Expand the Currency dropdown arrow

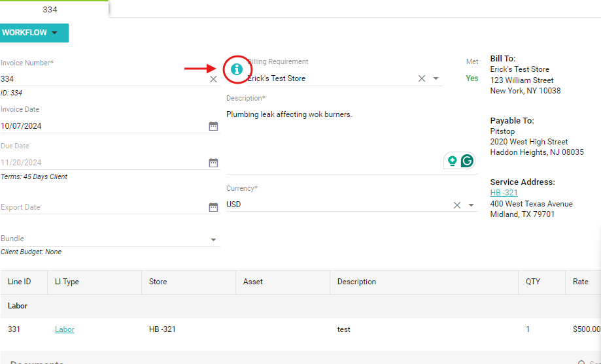click(471, 205)
